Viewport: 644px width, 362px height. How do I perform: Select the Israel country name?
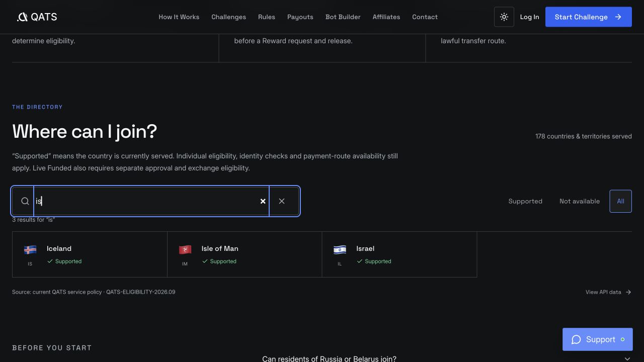[x=365, y=248]
